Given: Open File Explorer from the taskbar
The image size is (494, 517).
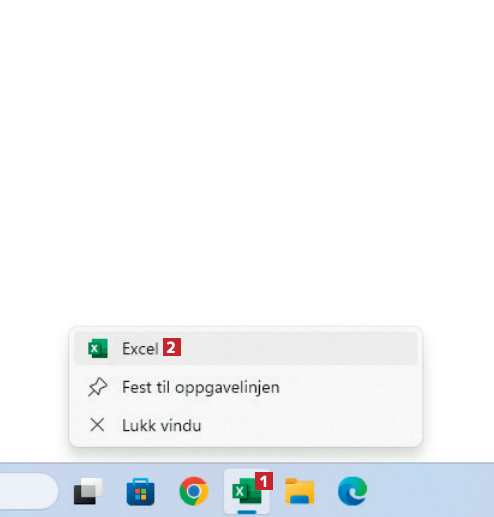Looking at the screenshot, I should coord(300,491).
